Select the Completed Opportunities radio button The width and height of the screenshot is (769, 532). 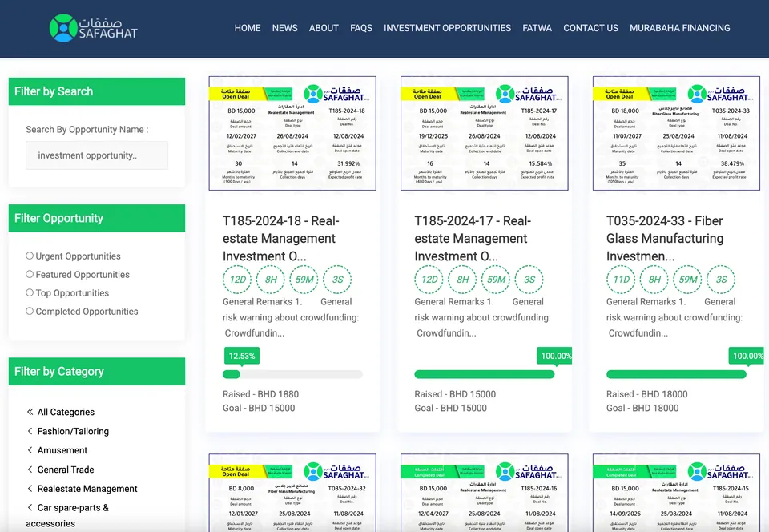click(30, 311)
